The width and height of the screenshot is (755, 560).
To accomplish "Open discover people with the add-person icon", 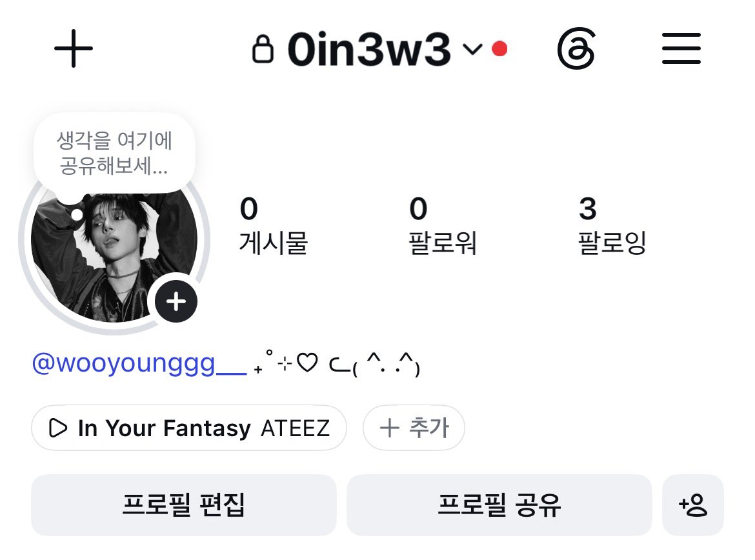I will point(693,505).
